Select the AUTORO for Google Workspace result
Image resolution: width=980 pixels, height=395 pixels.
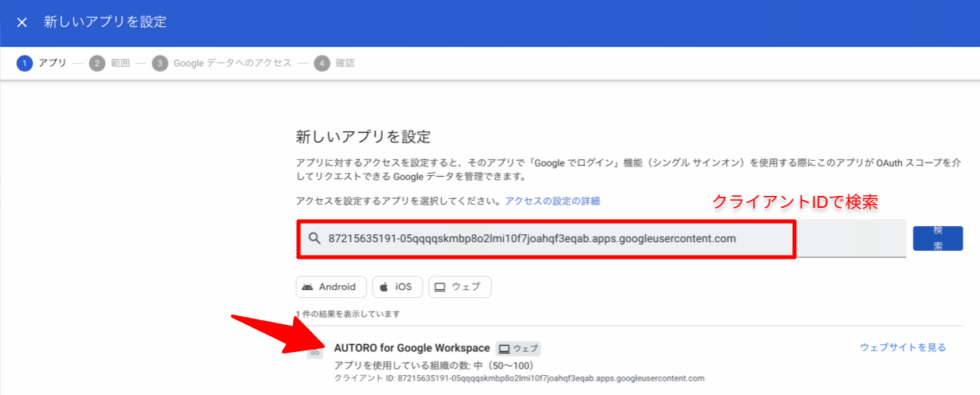[412, 348]
